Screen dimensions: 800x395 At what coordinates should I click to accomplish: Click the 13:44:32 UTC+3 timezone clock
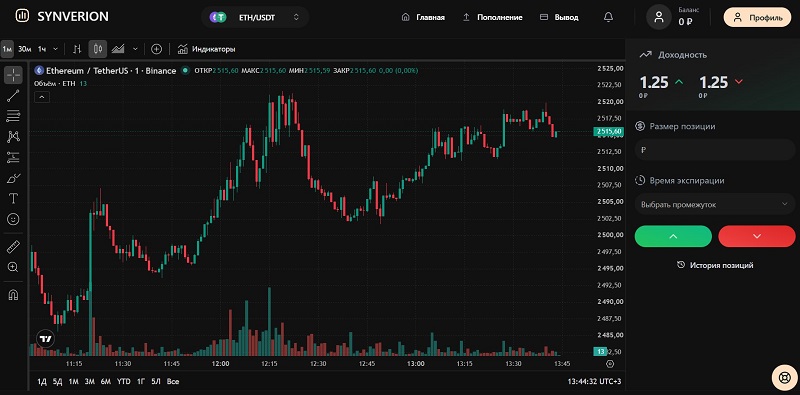point(594,382)
